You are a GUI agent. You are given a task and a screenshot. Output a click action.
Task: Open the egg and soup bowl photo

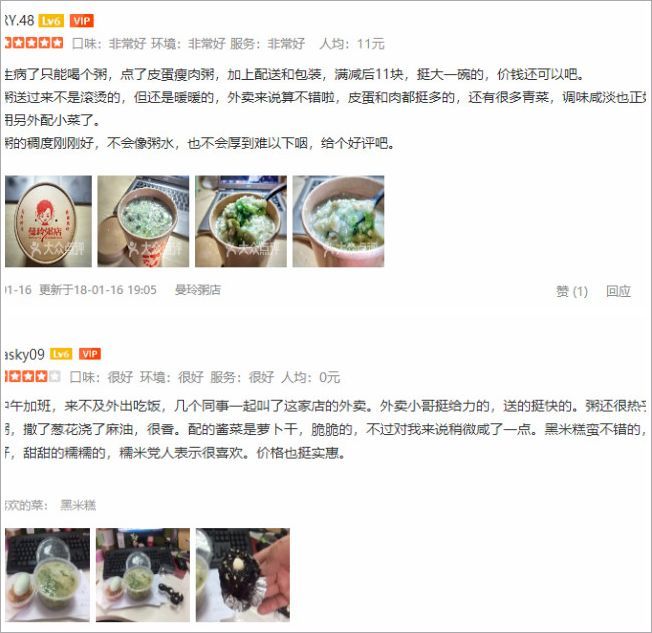tap(47, 575)
